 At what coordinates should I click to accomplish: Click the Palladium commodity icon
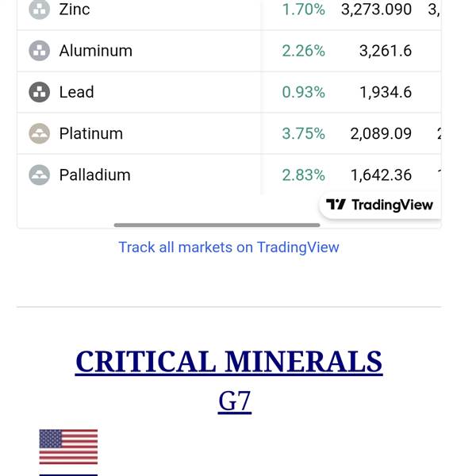pos(39,175)
